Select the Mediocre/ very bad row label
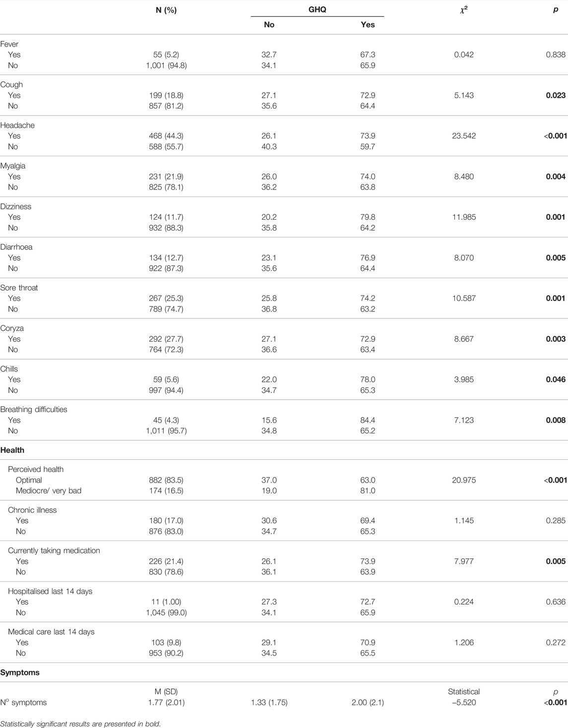This screenshot has width=568, height=728. [49, 491]
